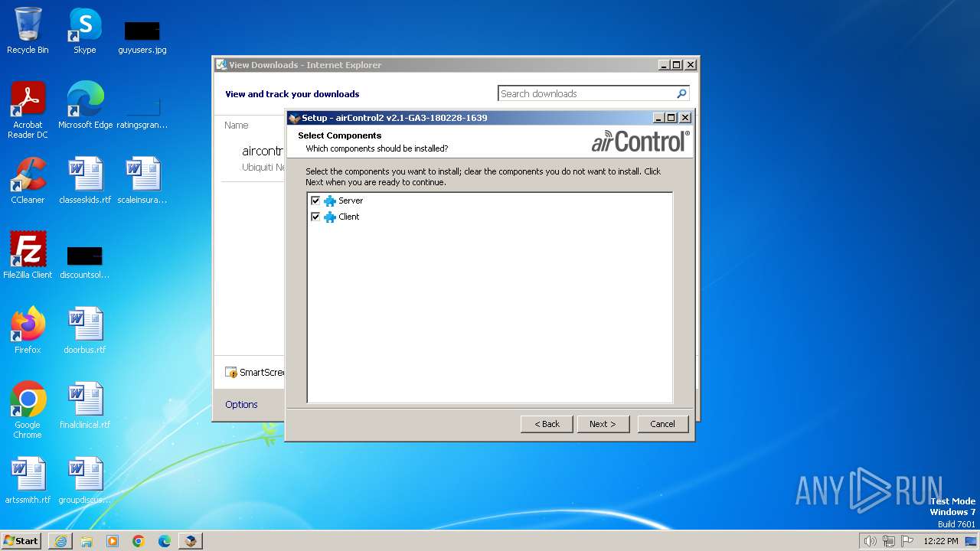Launch Microsoft Edge desktop shortcut
Image resolution: width=980 pixels, height=551 pixels.
click(85, 105)
